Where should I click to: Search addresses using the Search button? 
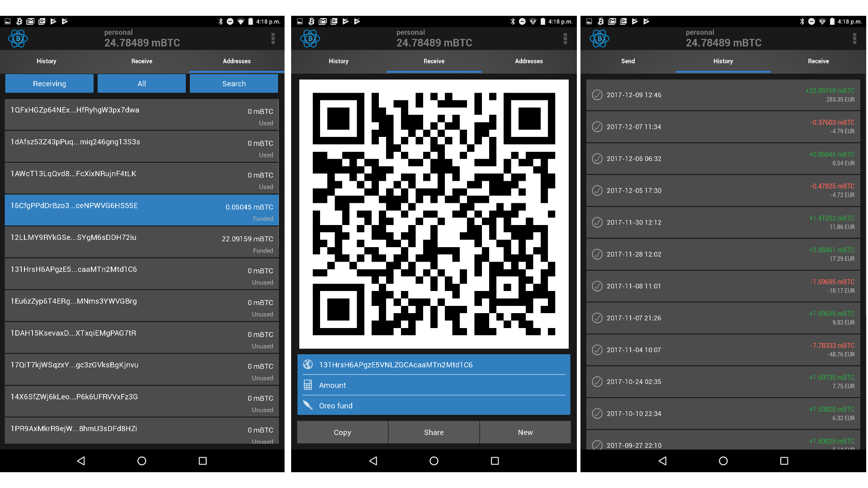point(234,84)
